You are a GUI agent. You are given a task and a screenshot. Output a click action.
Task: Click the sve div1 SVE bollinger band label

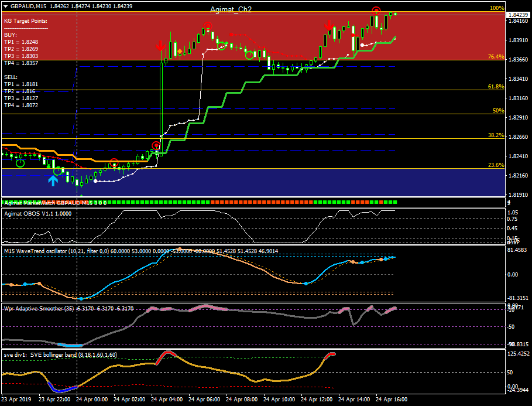(60, 354)
